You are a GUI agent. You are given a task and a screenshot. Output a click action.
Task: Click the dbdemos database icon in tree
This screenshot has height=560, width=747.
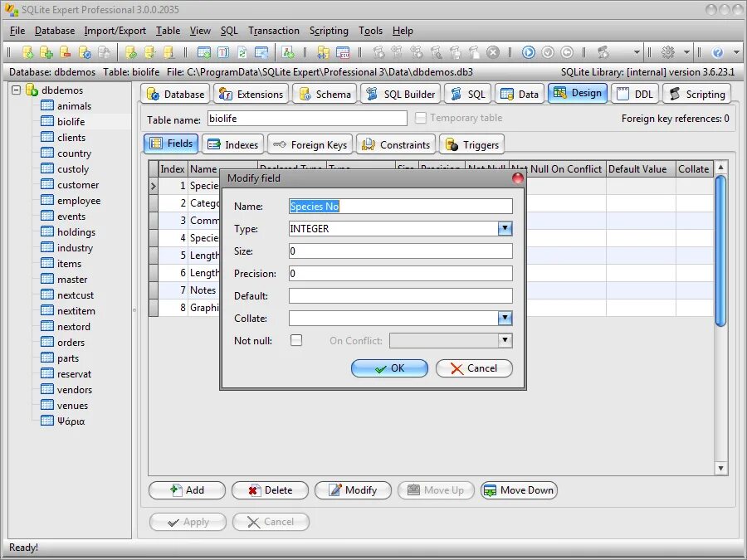32,90
